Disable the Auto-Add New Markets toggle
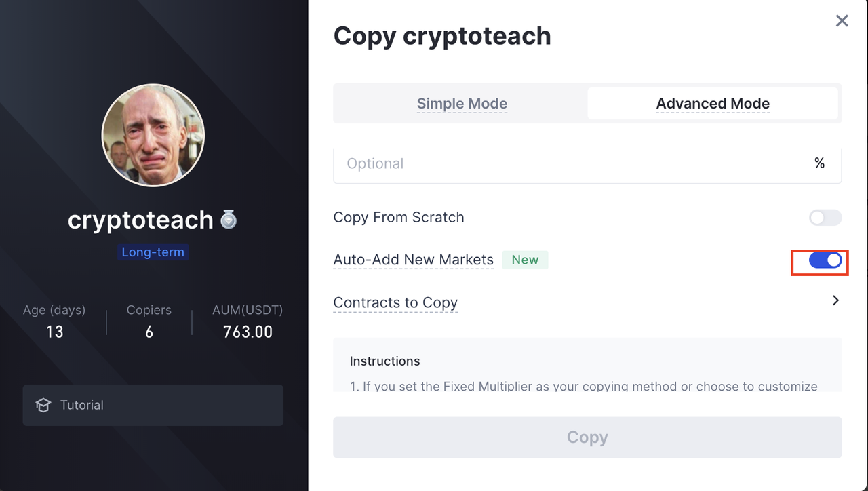Viewport: 868px width, 491px height. pyautogui.click(x=825, y=260)
